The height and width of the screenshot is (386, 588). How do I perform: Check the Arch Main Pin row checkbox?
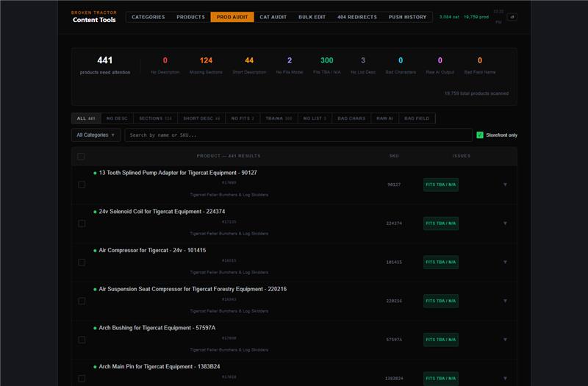tap(82, 379)
